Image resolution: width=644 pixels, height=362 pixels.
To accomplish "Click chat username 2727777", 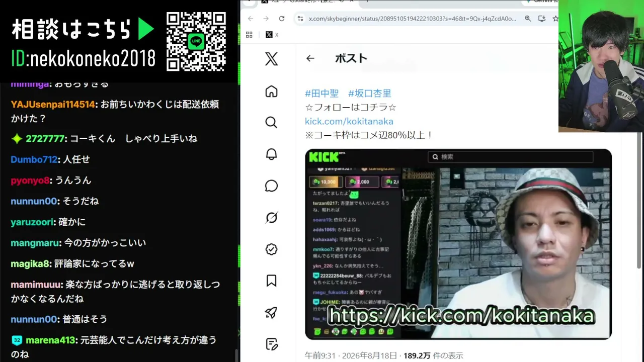I will click(45, 139).
